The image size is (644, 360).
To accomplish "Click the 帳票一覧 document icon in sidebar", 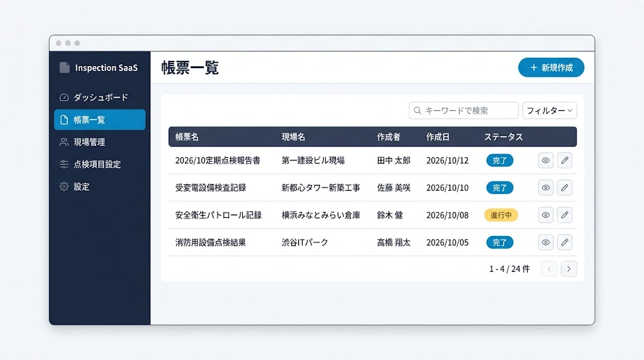I will 64,120.
